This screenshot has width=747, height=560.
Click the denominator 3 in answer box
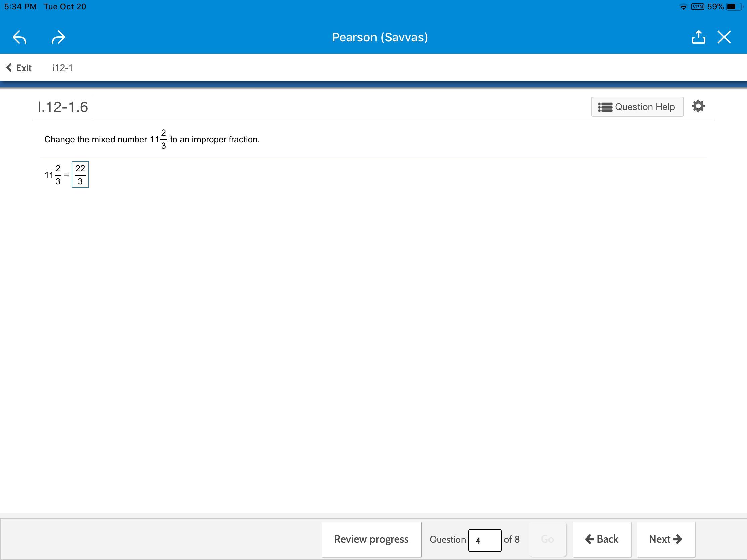pos(80,182)
